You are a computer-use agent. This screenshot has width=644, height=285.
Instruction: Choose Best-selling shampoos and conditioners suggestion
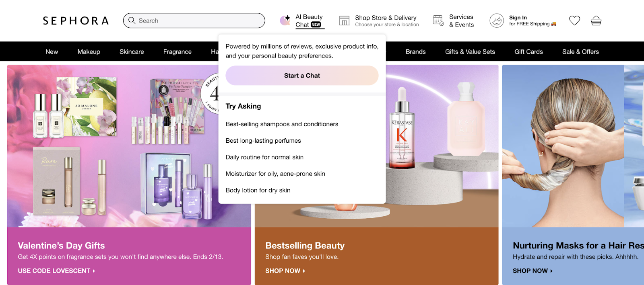pos(282,124)
